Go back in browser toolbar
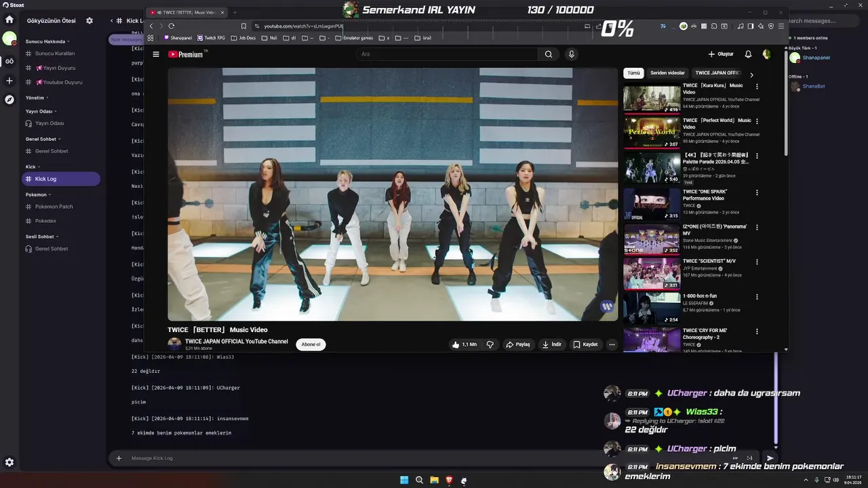 coord(151,26)
